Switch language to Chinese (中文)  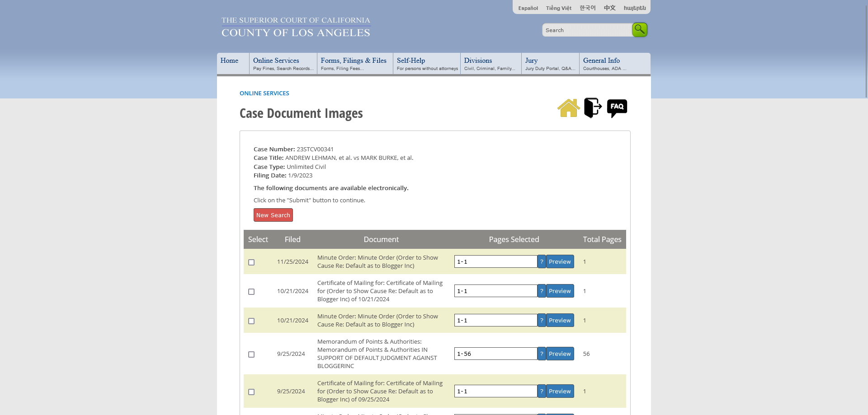pyautogui.click(x=610, y=8)
